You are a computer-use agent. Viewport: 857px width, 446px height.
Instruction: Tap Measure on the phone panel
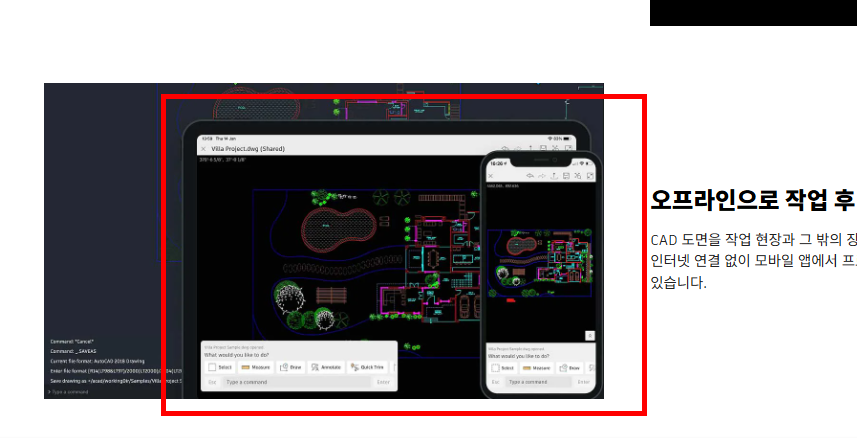[x=537, y=368]
